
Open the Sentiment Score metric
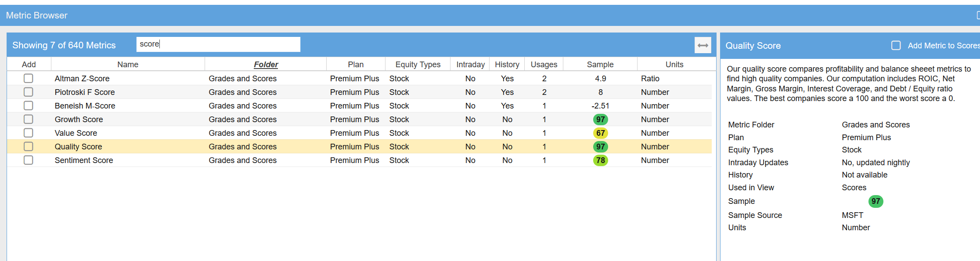pyautogui.click(x=84, y=160)
